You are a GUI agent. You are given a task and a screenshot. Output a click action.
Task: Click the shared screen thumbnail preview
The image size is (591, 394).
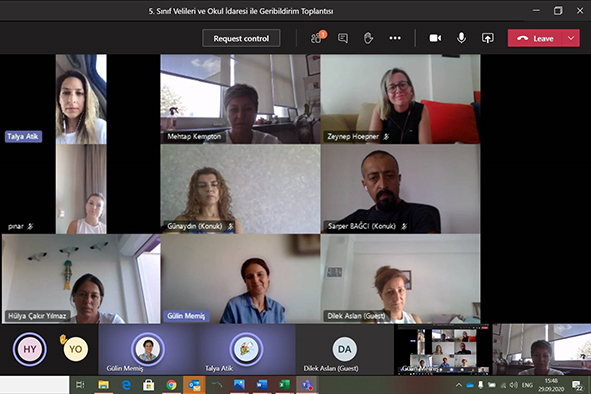(x=443, y=350)
